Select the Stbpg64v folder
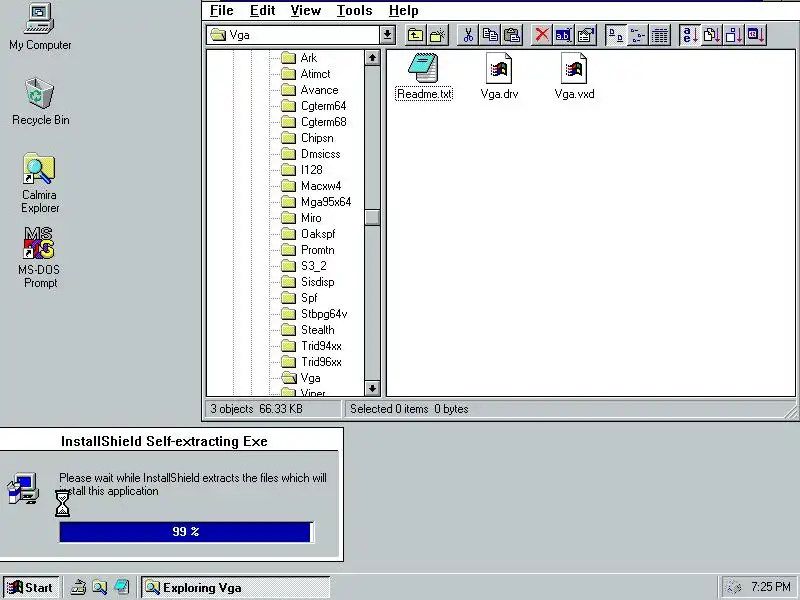 (x=314, y=314)
